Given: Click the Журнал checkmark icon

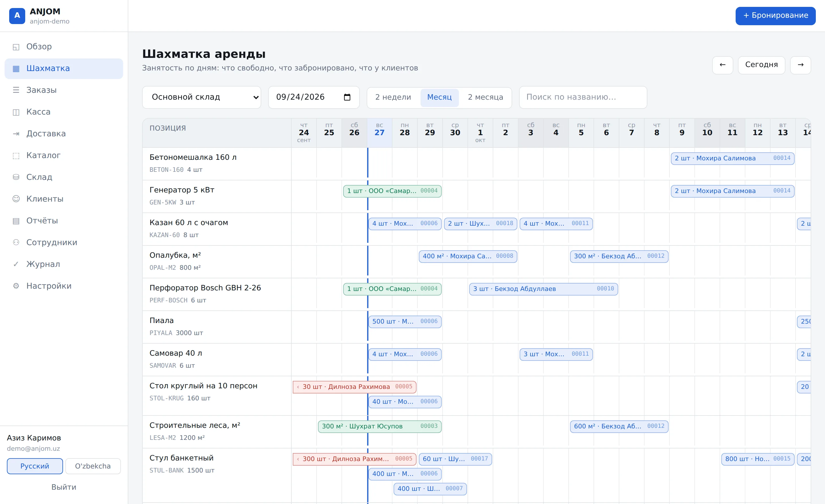Looking at the screenshot, I should pyautogui.click(x=16, y=264).
